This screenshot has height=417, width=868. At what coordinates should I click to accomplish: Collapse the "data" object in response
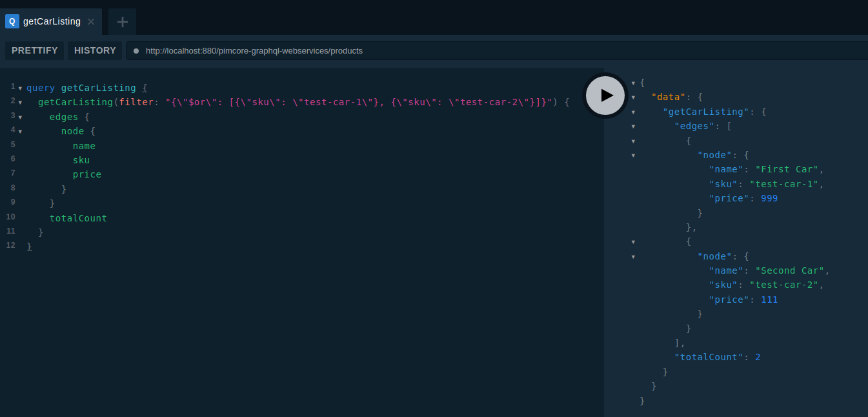pos(633,97)
